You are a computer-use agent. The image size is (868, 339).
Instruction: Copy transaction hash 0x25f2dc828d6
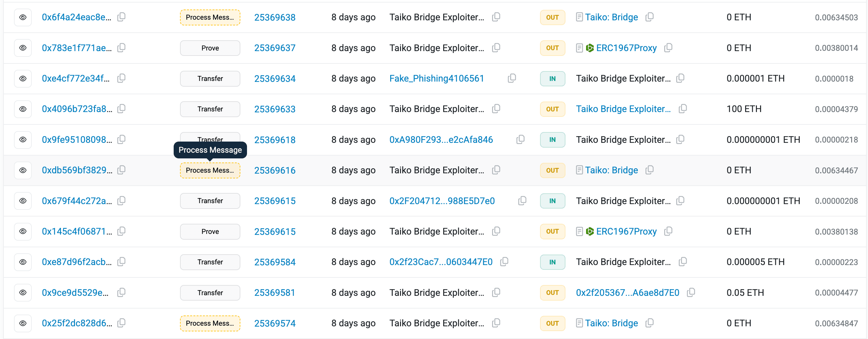tap(121, 323)
